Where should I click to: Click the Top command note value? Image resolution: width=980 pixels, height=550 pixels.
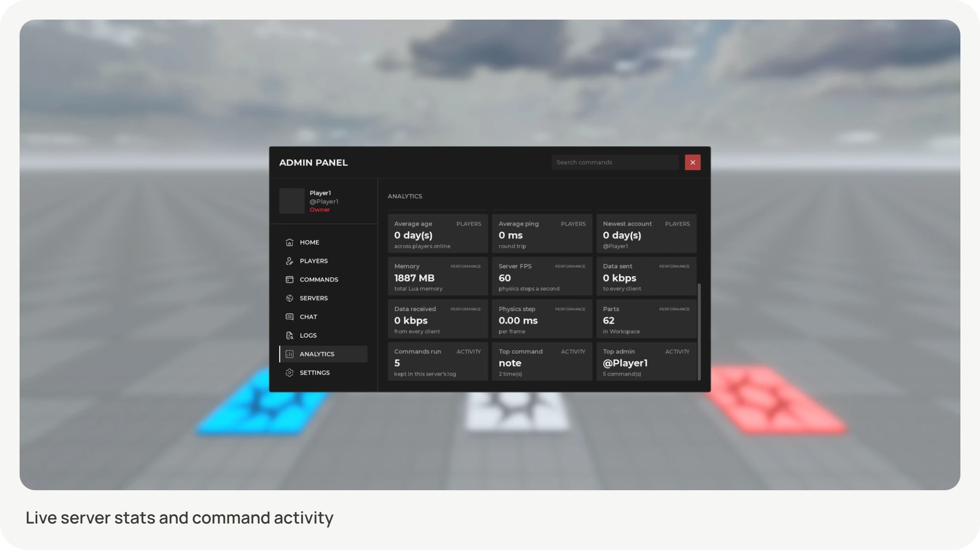tap(510, 363)
